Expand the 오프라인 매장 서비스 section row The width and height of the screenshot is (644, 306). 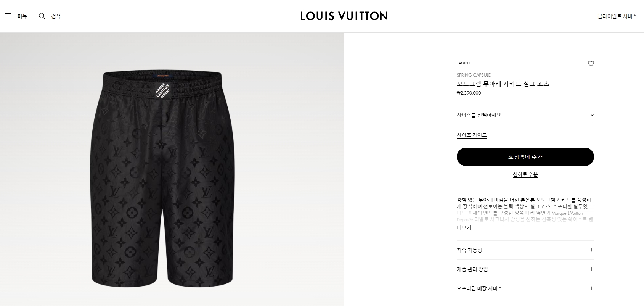[x=525, y=288]
